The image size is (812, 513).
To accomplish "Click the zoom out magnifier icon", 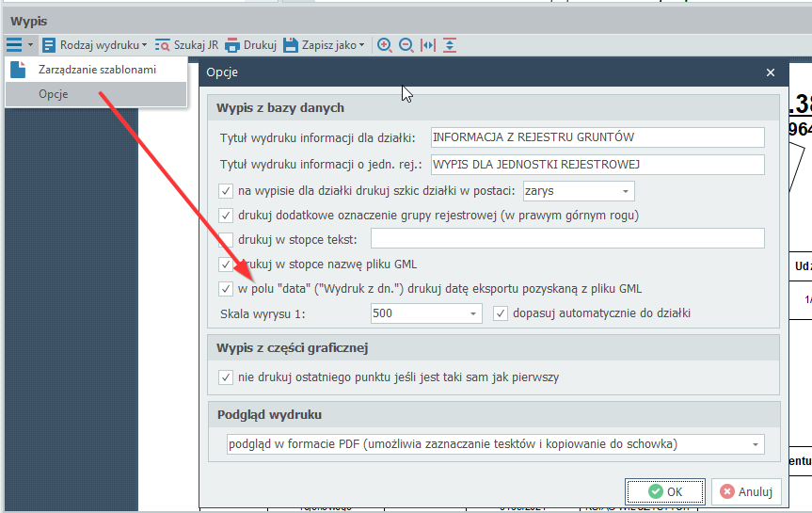I will pyautogui.click(x=406, y=44).
